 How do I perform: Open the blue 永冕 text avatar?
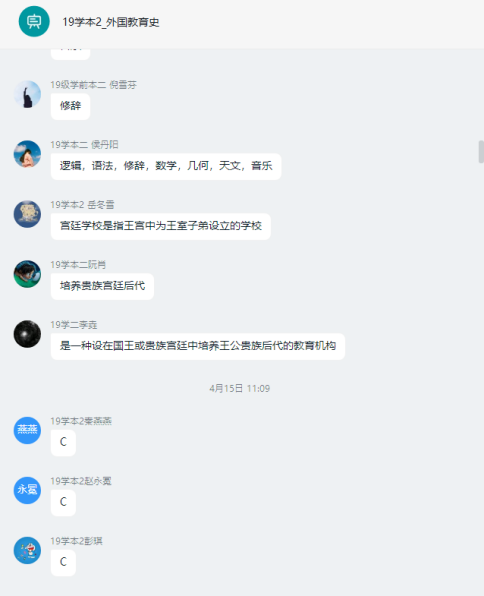pyautogui.click(x=27, y=490)
